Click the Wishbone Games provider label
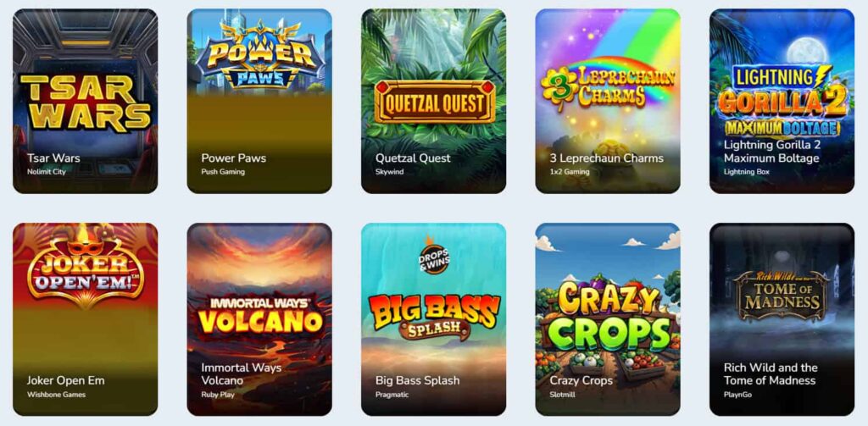 pos(57,395)
